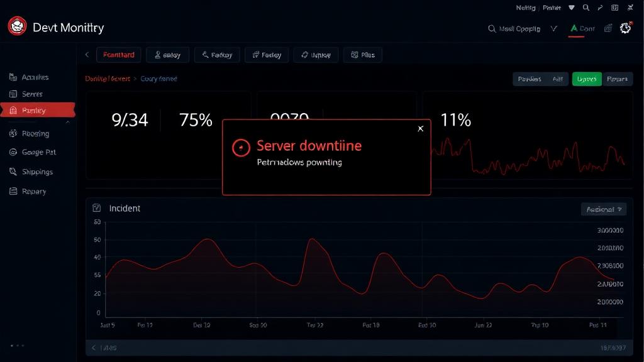
Task: Click the small icon beside the Incident title
Action: [96, 208]
